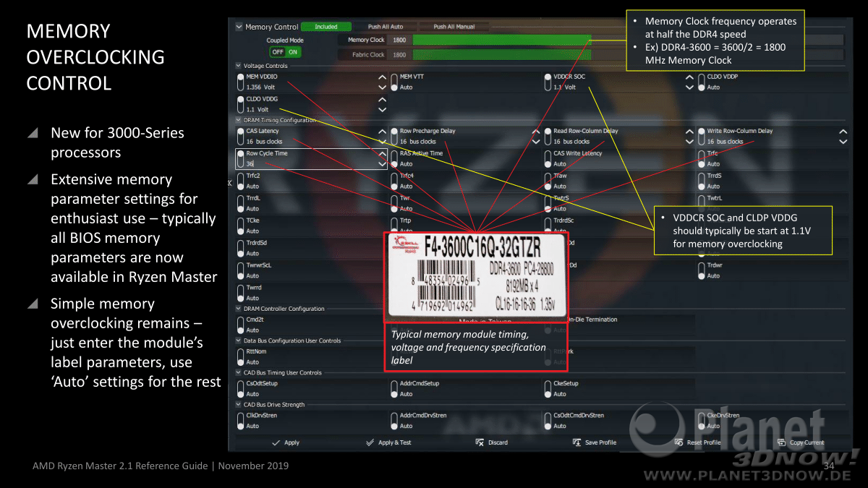Toggle TwrwrScL auto switch
Image resolution: width=868 pixels, height=488 pixels.
[x=241, y=270]
